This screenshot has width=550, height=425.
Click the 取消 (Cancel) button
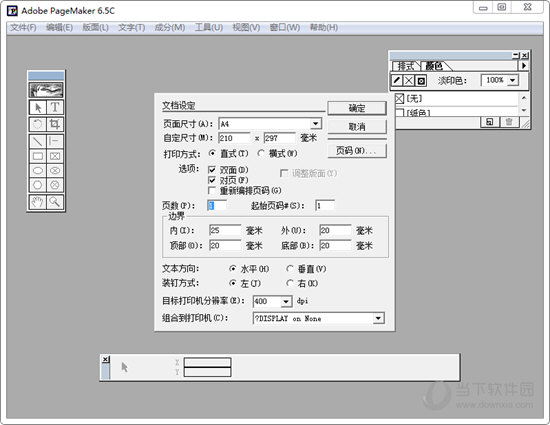click(x=357, y=127)
